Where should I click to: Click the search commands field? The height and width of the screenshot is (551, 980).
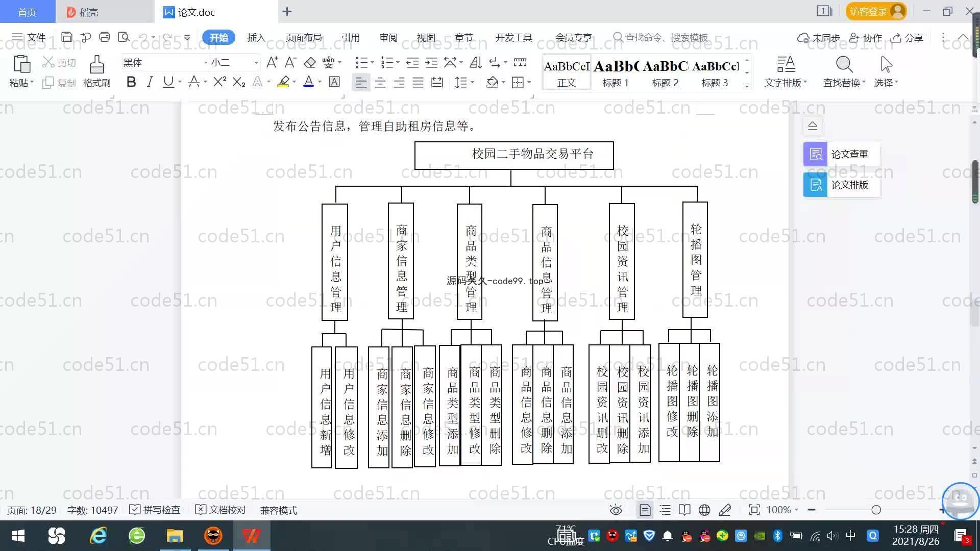tap(661, 37)
